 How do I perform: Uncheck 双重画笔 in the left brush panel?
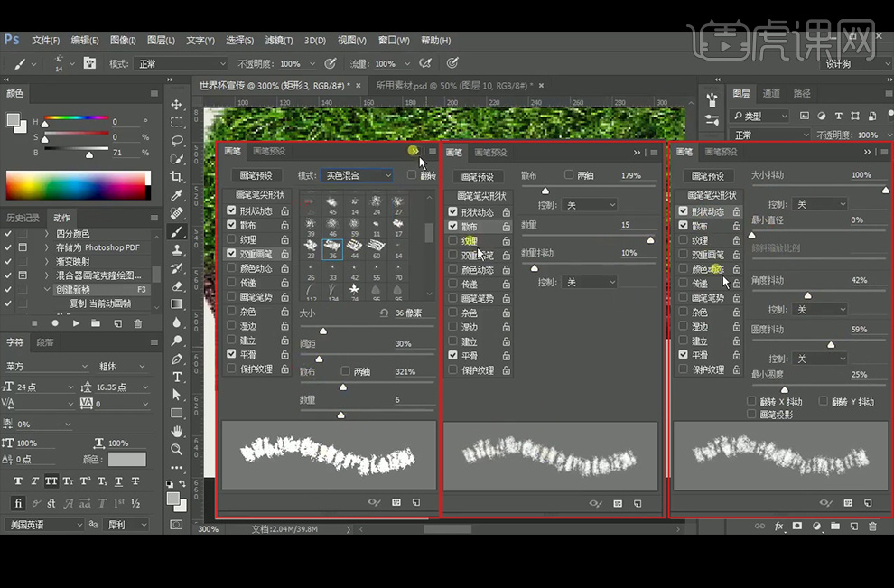pos(231,255)
